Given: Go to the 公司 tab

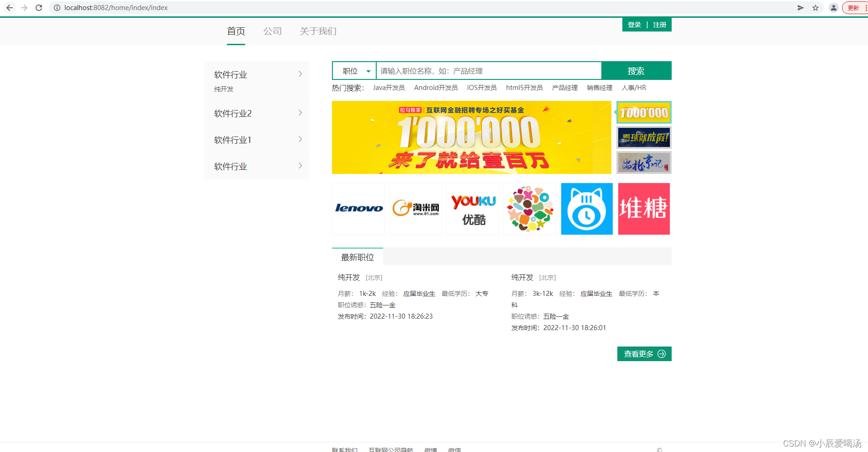Looking at the screenshot, I should [x=273, y=31].
